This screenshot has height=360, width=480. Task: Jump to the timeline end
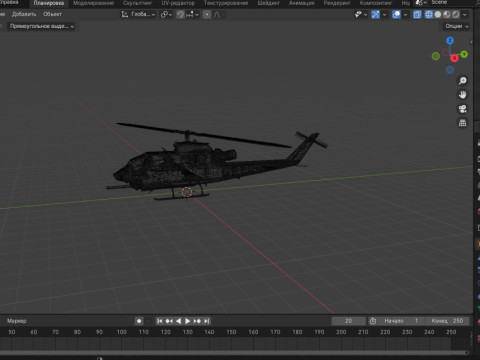(x=207, y=321)
